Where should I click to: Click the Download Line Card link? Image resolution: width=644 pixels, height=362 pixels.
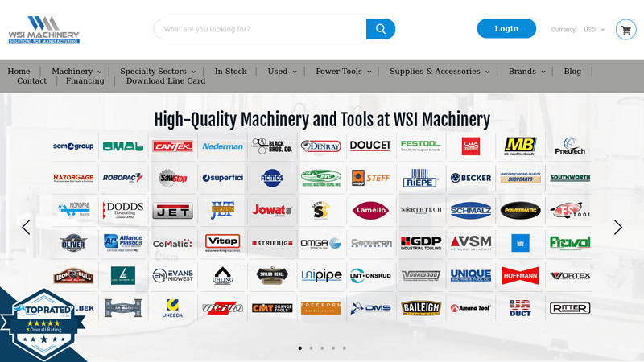coord(166,81)
